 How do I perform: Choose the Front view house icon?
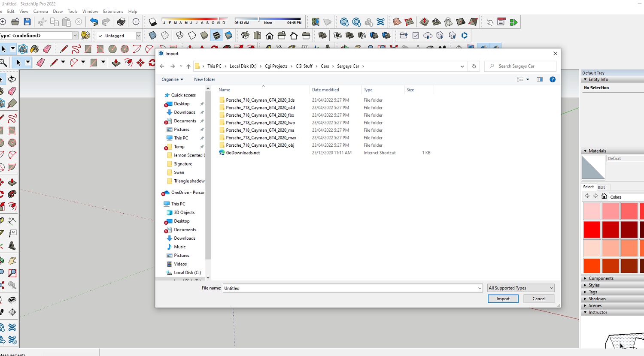tap(270, 36)
